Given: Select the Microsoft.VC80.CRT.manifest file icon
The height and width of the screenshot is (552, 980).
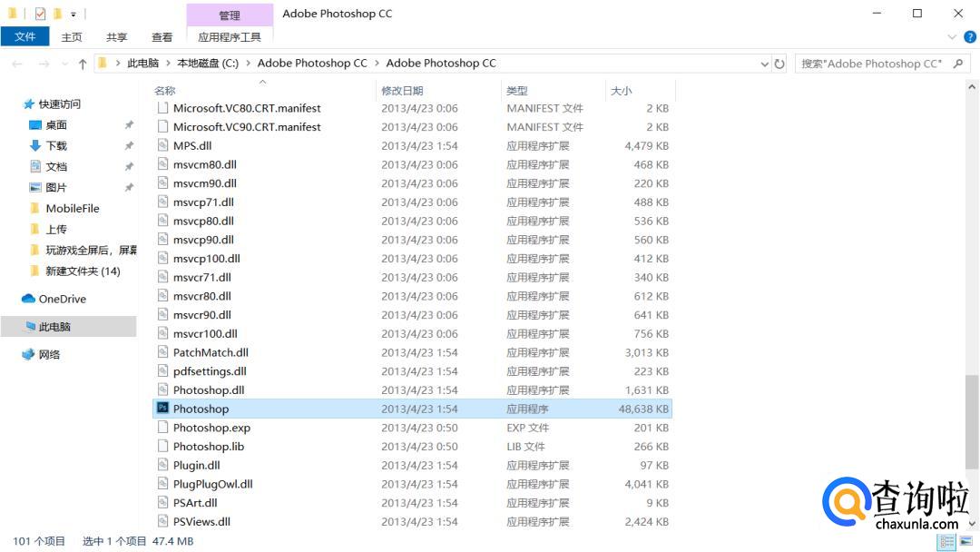Looking at the screenshot, I should click(x=162, y=107).
